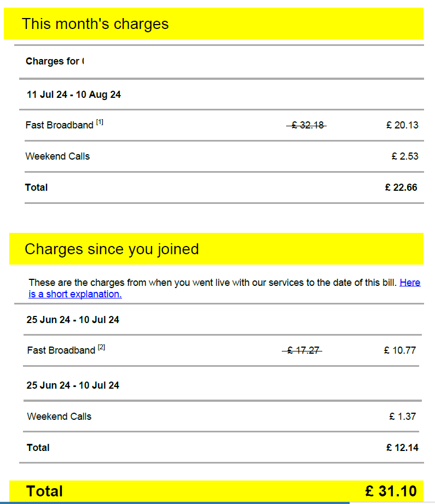Click the £ 12.14 subtotal amount
This screenshot has width=435, height=504.
402,448
